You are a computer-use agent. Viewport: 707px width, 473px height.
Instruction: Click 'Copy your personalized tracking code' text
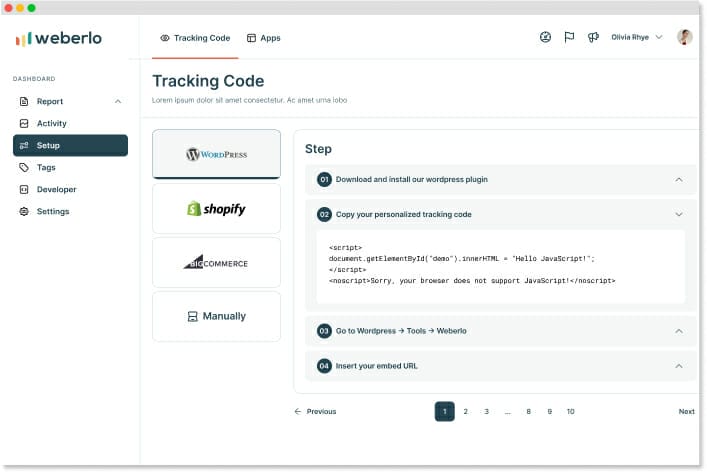click(404, 215)
